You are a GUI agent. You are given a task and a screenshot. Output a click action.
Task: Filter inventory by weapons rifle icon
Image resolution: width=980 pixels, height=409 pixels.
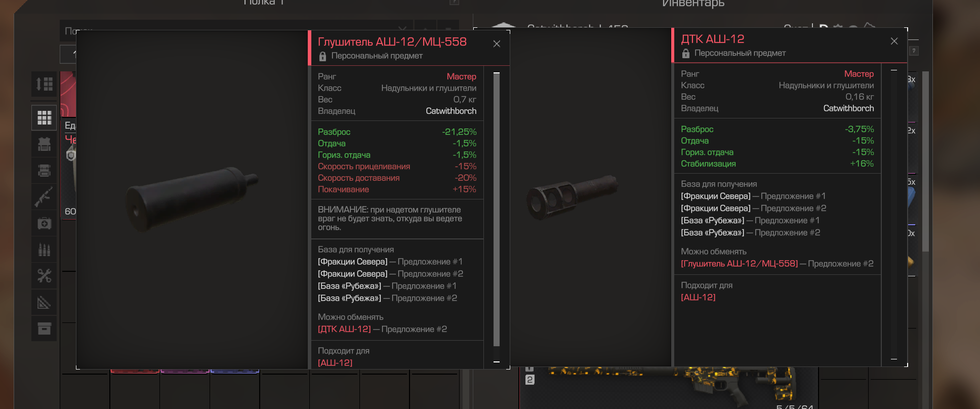pos(44,197)
